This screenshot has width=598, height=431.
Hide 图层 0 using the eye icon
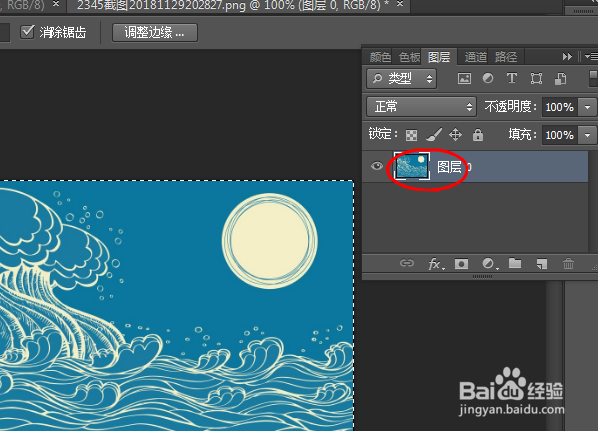pos(377,166)
